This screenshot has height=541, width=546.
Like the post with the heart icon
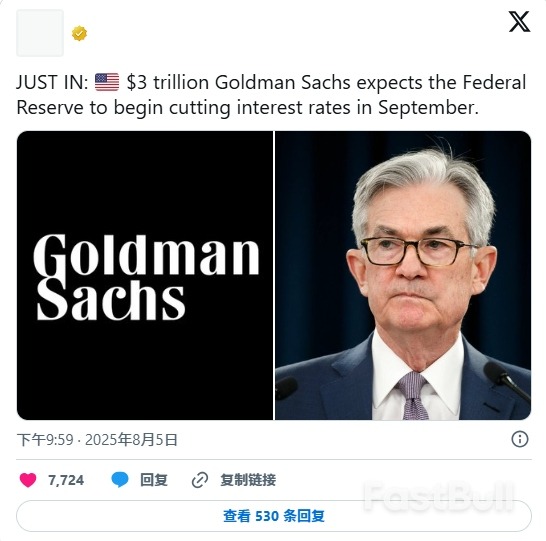tap(28, 480)
